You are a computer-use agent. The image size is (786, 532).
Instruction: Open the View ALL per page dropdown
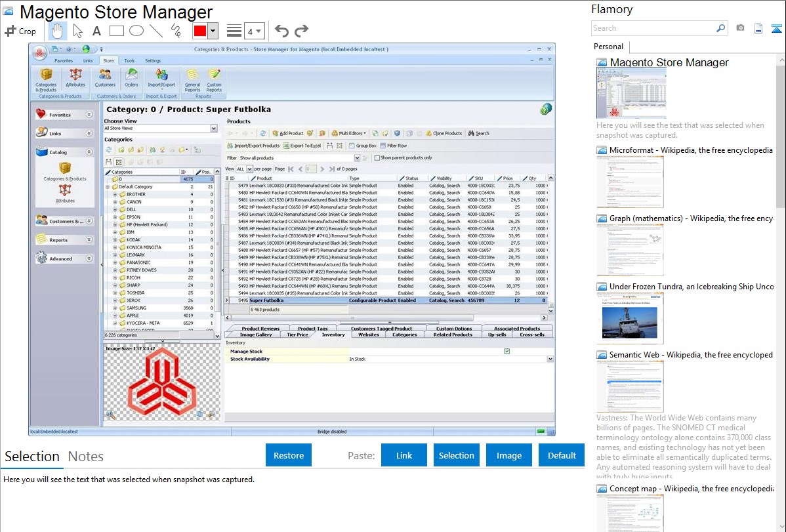coord(249,169)
